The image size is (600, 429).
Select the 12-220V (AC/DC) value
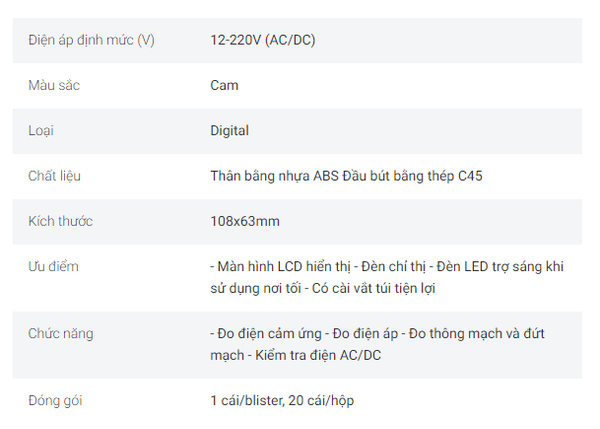(263, 40)
